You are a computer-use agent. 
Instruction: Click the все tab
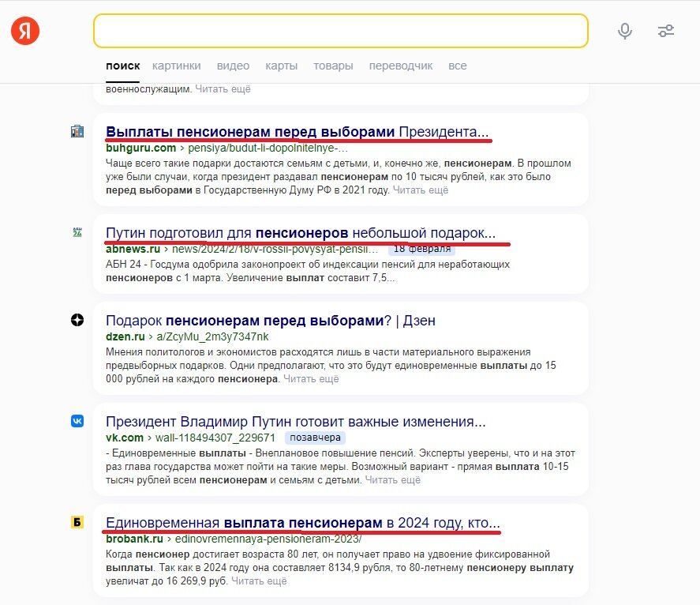pos(457,66)
